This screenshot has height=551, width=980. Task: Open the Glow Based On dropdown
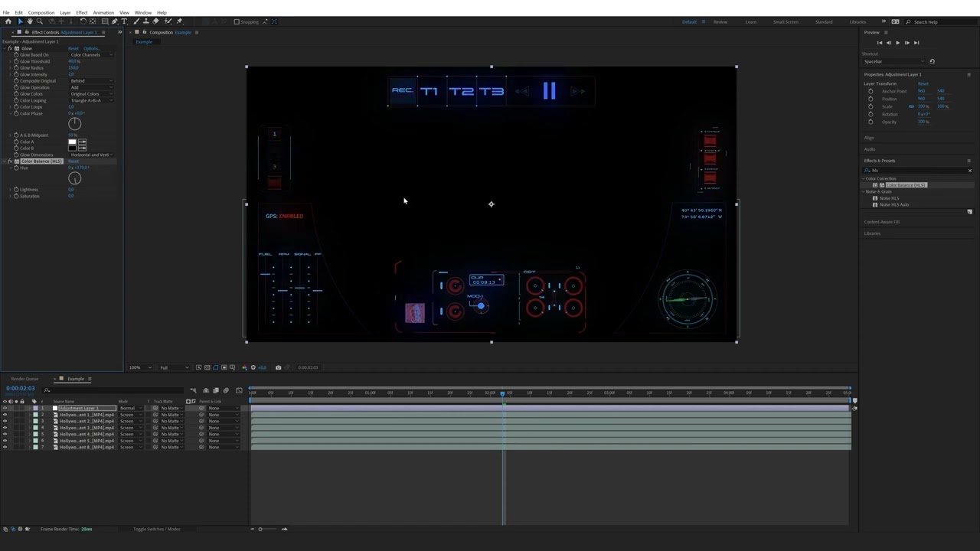tap(91, 55)
